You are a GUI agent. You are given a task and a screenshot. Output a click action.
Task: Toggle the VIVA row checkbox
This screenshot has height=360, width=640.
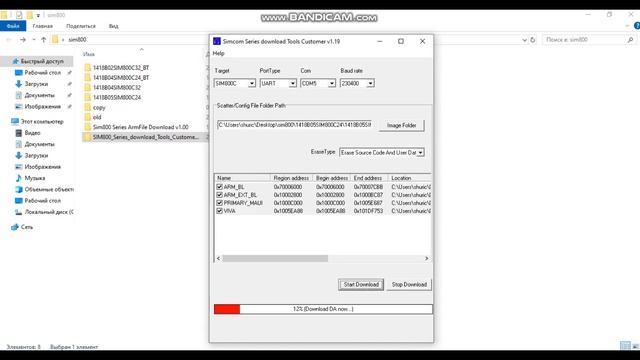(219, 211)
